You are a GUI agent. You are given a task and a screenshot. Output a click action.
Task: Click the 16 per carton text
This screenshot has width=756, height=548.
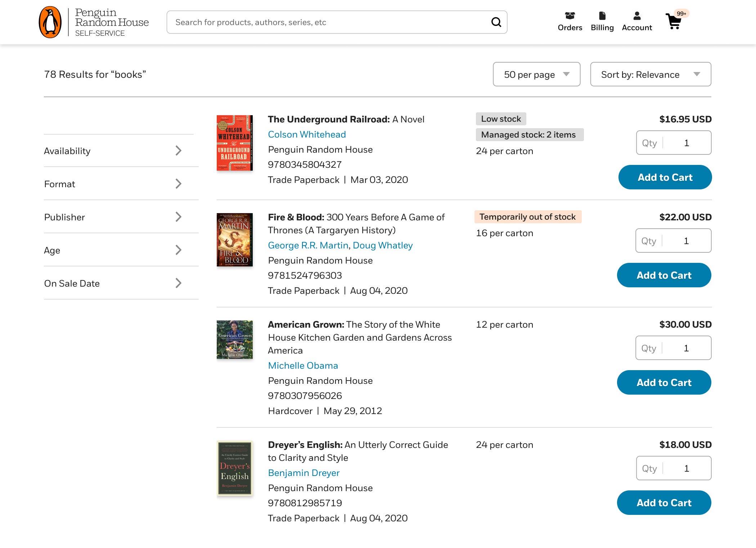pyautogui.click(x=504, y=233)
